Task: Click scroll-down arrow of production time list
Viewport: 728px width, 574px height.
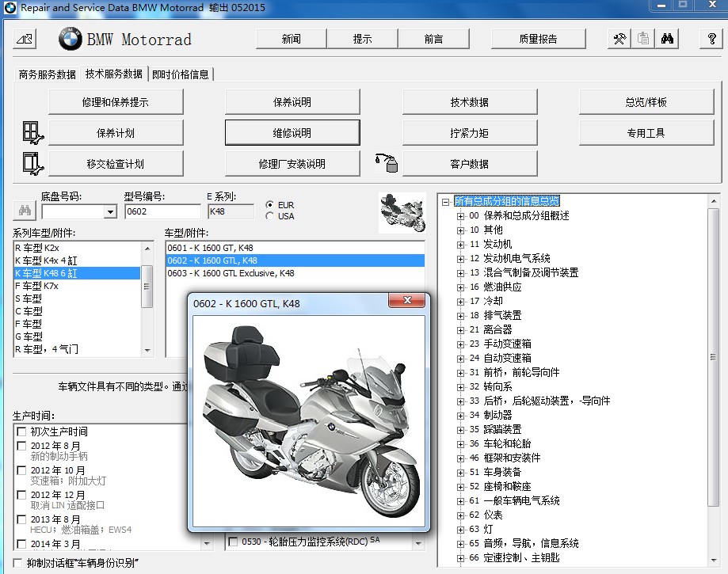Action: click(x=207, y=543)
